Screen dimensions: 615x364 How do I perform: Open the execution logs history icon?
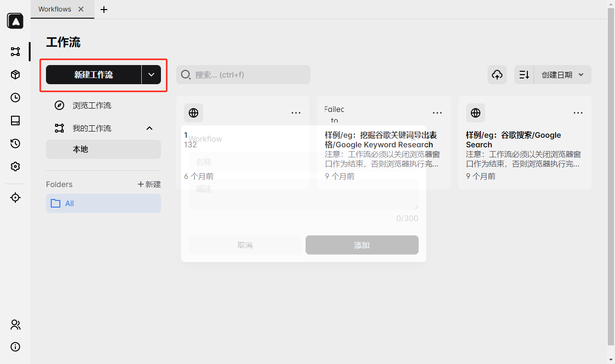click(15, 143)
